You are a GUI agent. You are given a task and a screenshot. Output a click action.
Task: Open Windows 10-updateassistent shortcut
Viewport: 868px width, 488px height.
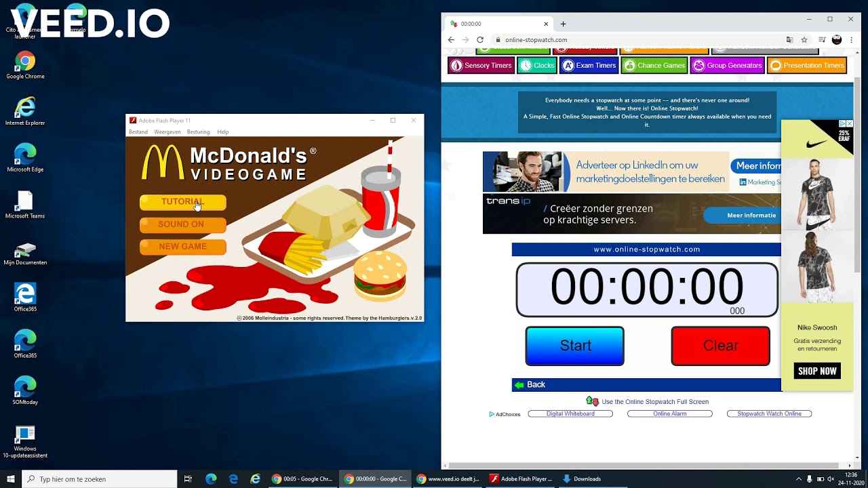click(25, 442)
